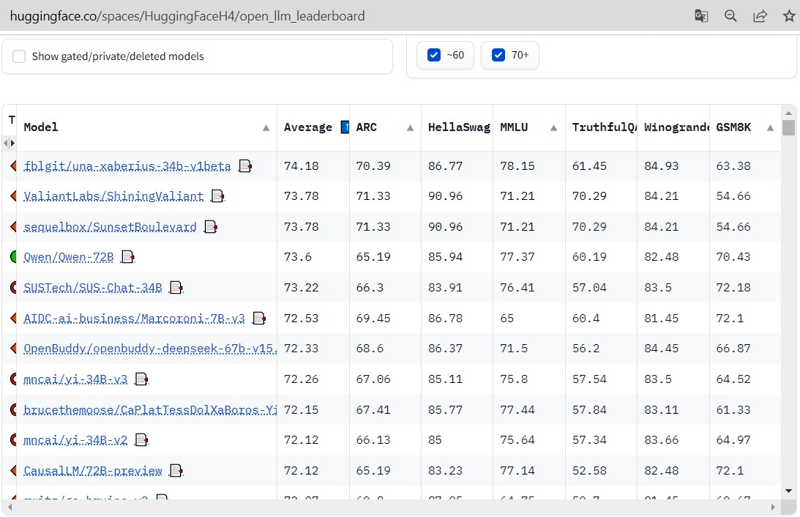Click the left column-scroll arrow under T header

6,143
